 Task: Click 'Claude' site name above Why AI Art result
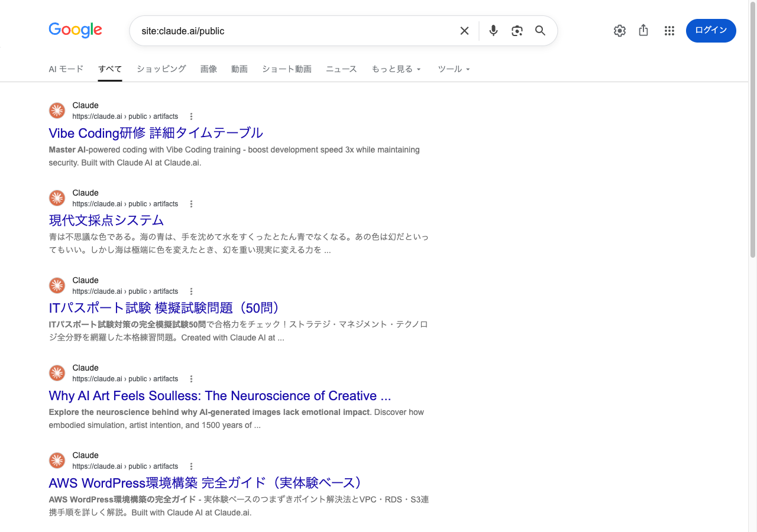(85, 368)
